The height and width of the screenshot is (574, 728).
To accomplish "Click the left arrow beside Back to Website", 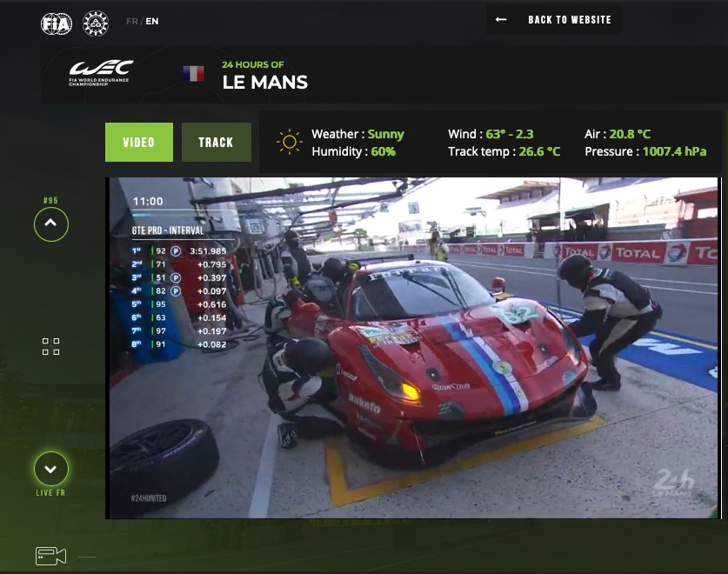I will [501, 20].
